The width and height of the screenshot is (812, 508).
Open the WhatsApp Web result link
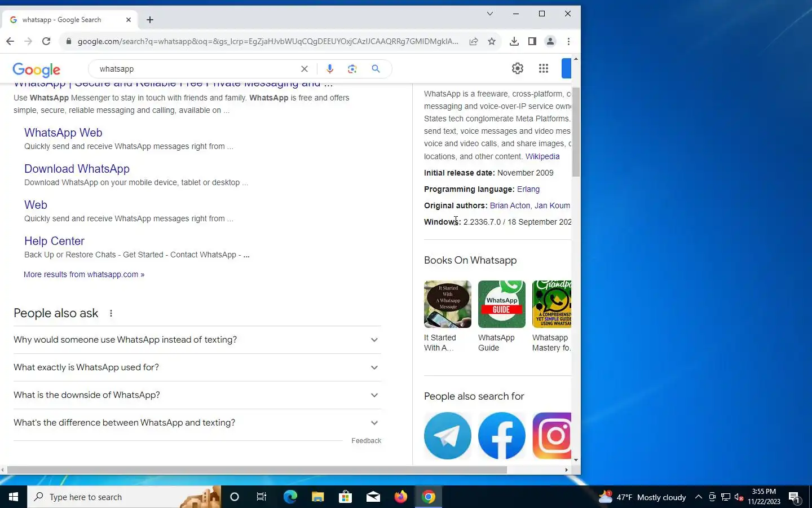[x=63, y=133]
